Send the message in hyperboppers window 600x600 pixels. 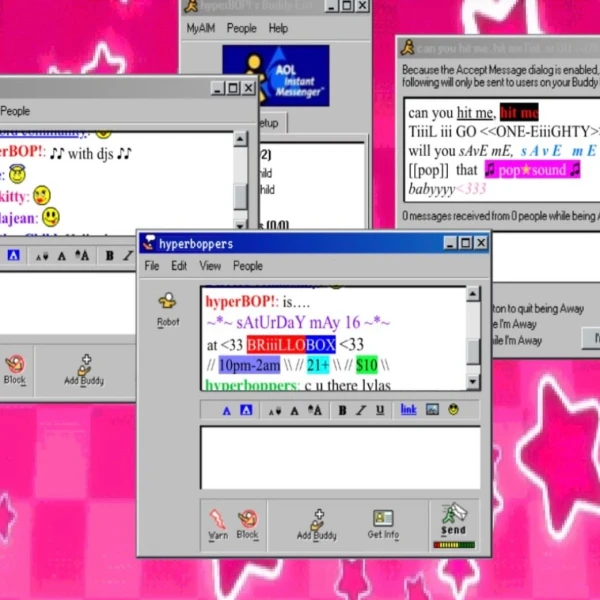454,520
